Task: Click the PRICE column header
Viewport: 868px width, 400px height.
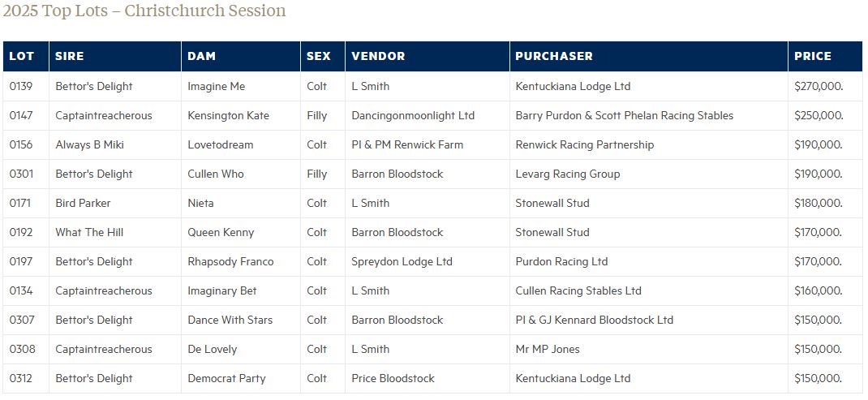Action: (x=813, y=57)
